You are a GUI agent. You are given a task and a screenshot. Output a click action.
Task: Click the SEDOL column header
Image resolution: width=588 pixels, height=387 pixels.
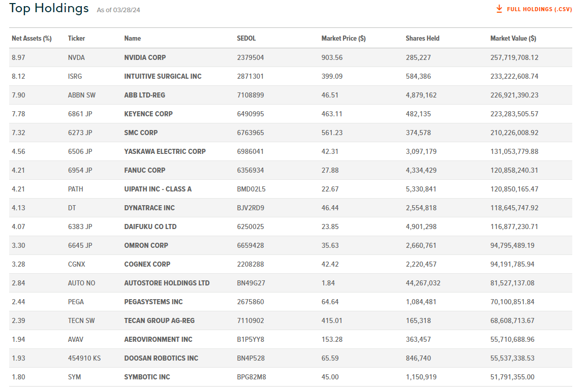pyautogui.click(x=246, y=38)
